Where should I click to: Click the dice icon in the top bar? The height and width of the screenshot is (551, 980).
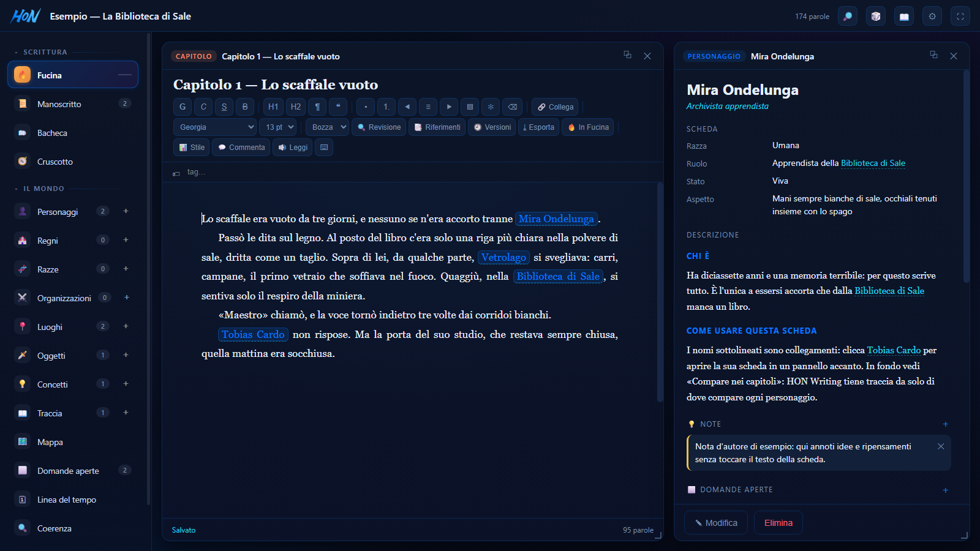876,17
